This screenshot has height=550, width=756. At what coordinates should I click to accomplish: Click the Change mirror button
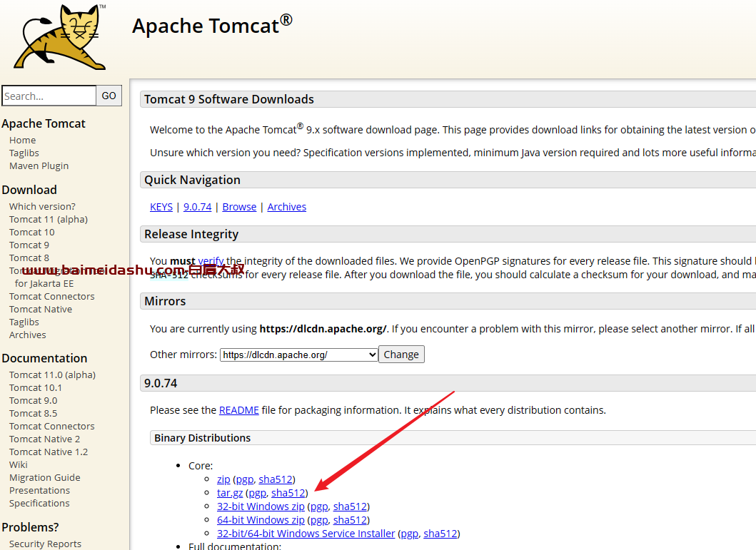[401, 355]
